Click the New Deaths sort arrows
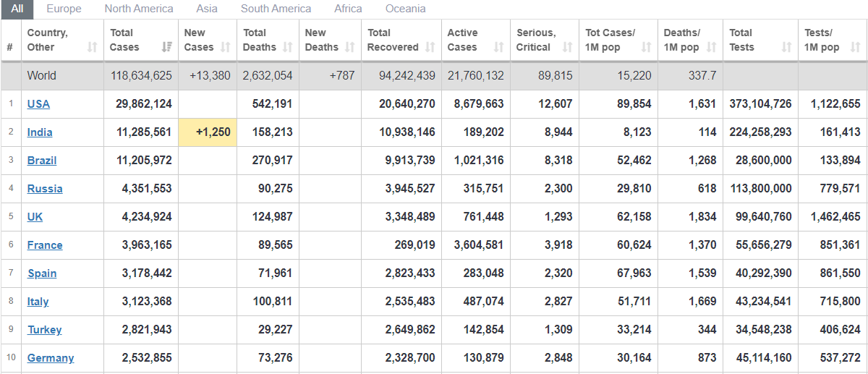This screenshot has height=374, width=868. click(350, 47)
